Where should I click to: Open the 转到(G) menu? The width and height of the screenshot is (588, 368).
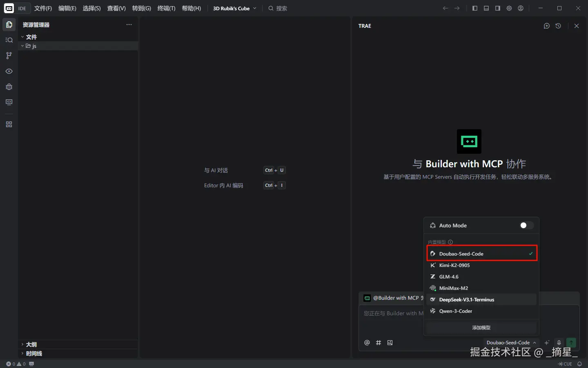(x=141, y=8)
